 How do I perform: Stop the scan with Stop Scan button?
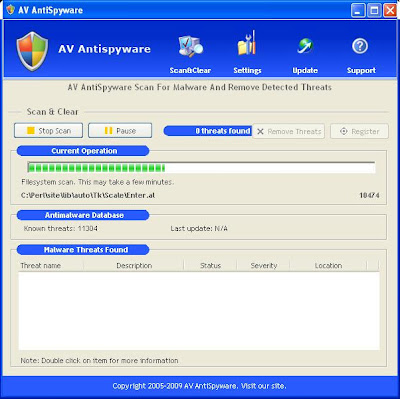point(48,131)
